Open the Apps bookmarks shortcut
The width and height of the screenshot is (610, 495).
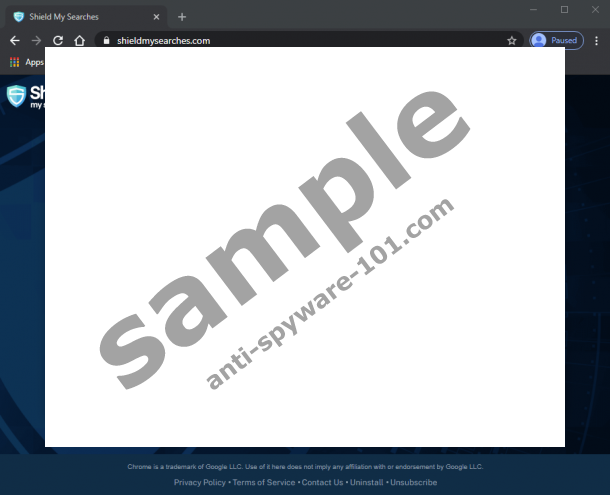pos(26,62)
